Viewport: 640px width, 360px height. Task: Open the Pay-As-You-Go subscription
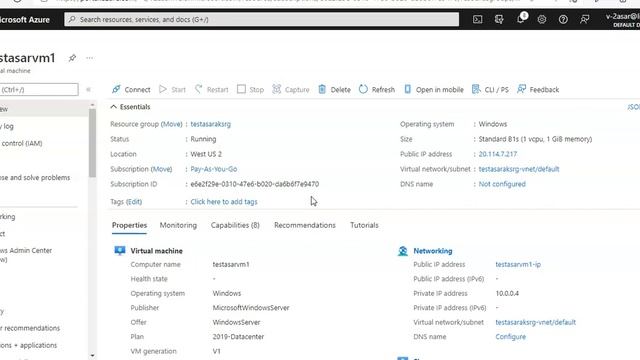point(213,169)
